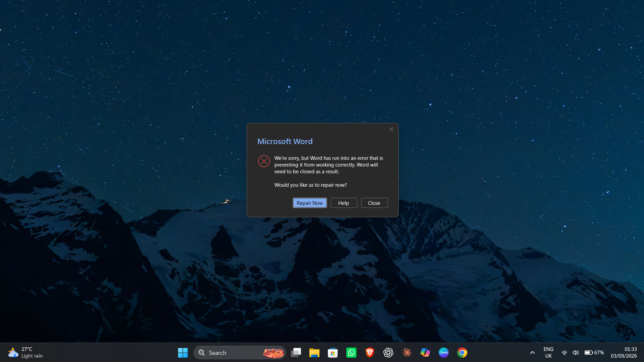Open the Wi-Fi network icon
Screen dimensions: 644x362
(x=564, y=353)
